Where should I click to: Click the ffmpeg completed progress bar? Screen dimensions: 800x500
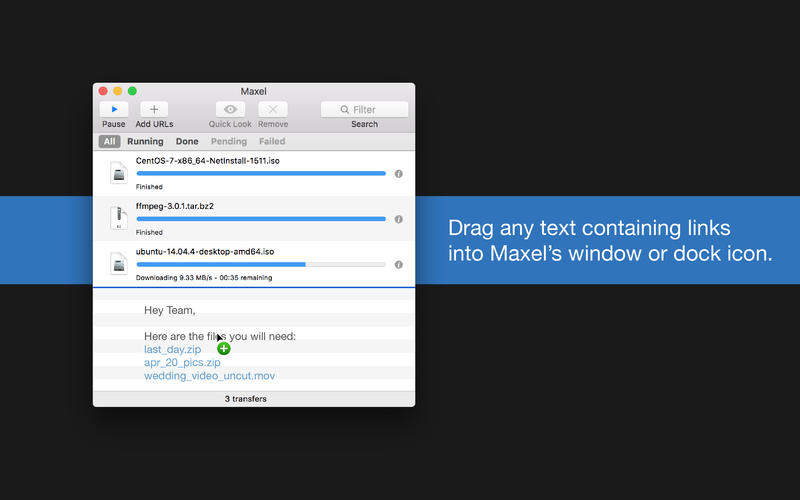coord(261,219)
